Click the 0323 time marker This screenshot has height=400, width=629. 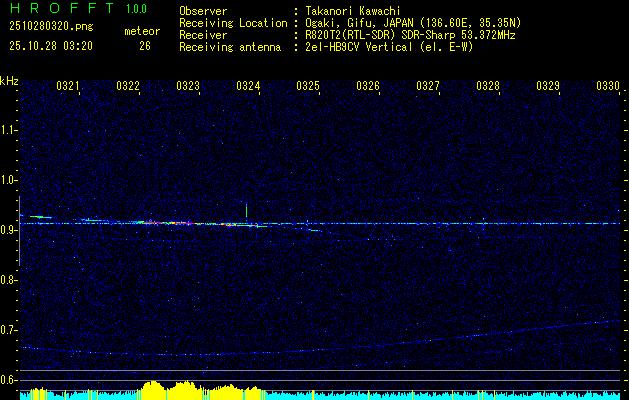click(x=188, y=86)
